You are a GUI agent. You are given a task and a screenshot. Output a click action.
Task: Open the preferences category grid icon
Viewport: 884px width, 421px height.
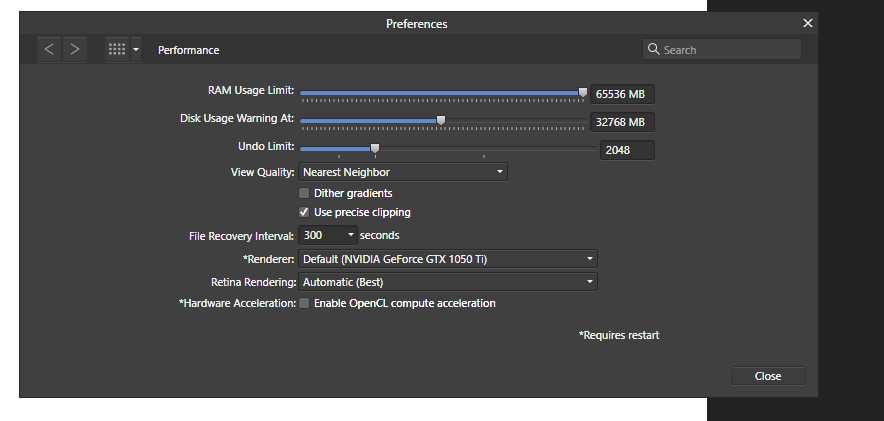click(x=117, y=50)
